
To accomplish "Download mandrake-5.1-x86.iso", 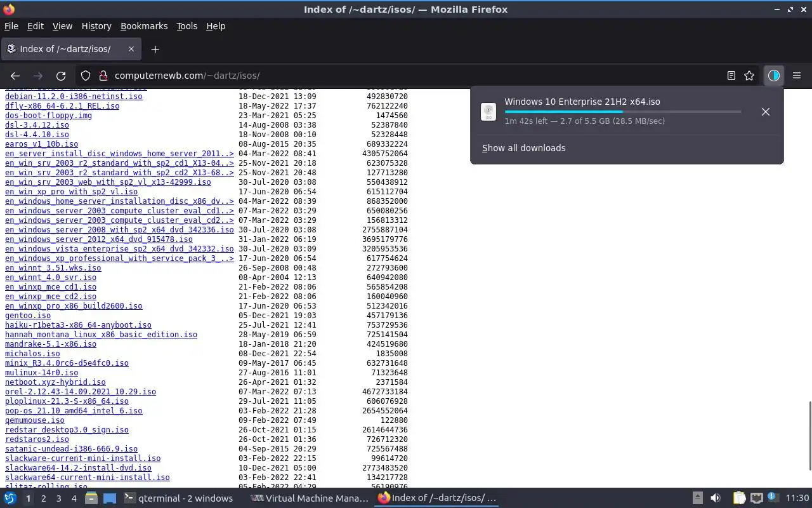I will pos(51,344).
